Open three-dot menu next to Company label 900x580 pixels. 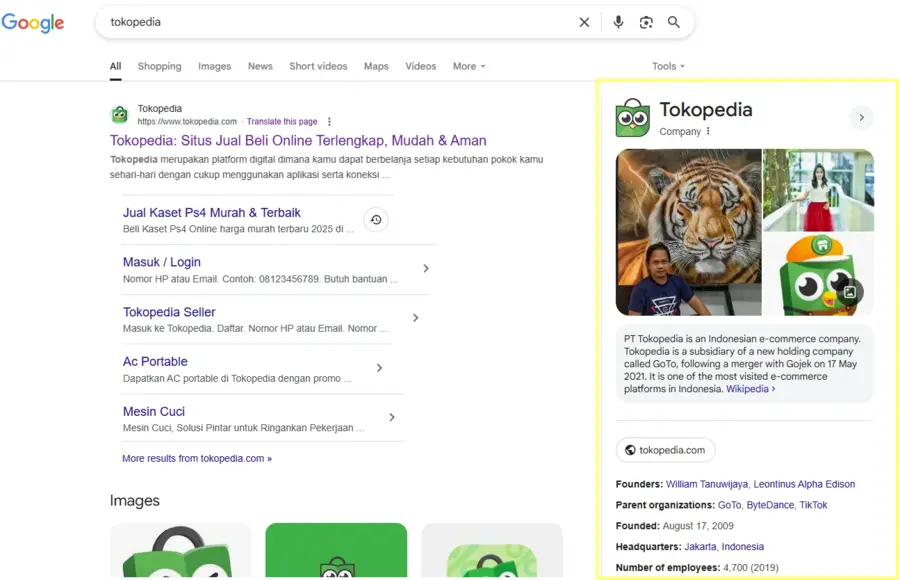point(708,131)
